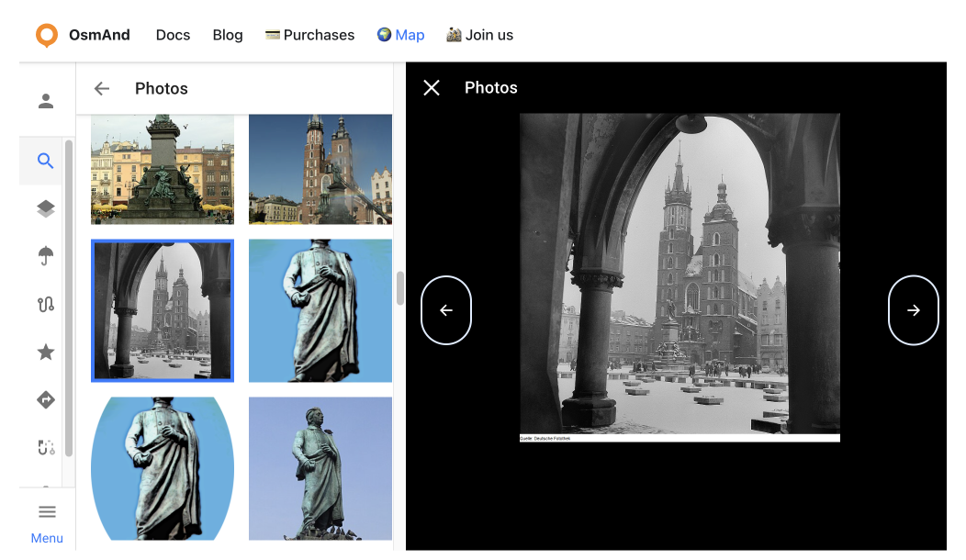This screenshot has height=560, width=966.
Task: Click the photo list scrollbar handle
Action: 400,288
